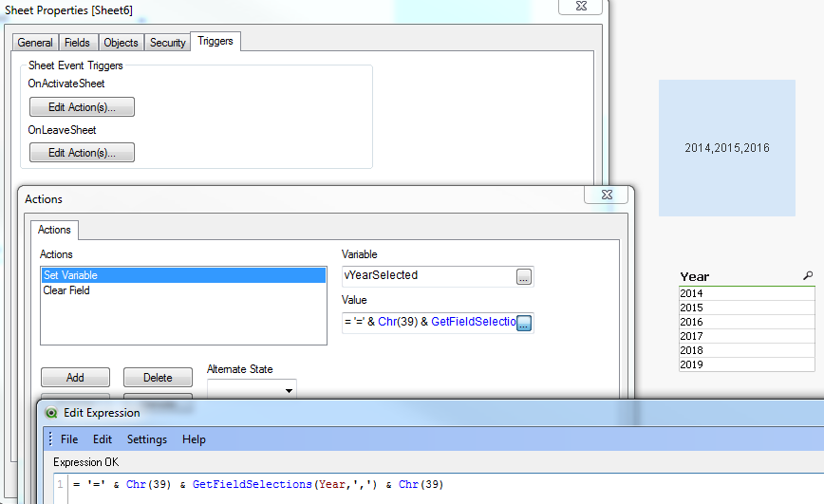
Task: Open the Settings menu in Edit Expression
Action: point(147,439)
